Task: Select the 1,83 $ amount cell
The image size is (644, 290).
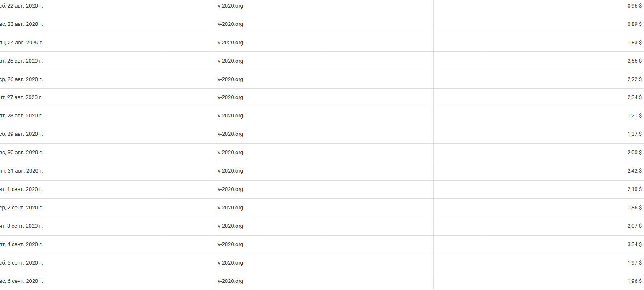Action: [x=634, y=43]
